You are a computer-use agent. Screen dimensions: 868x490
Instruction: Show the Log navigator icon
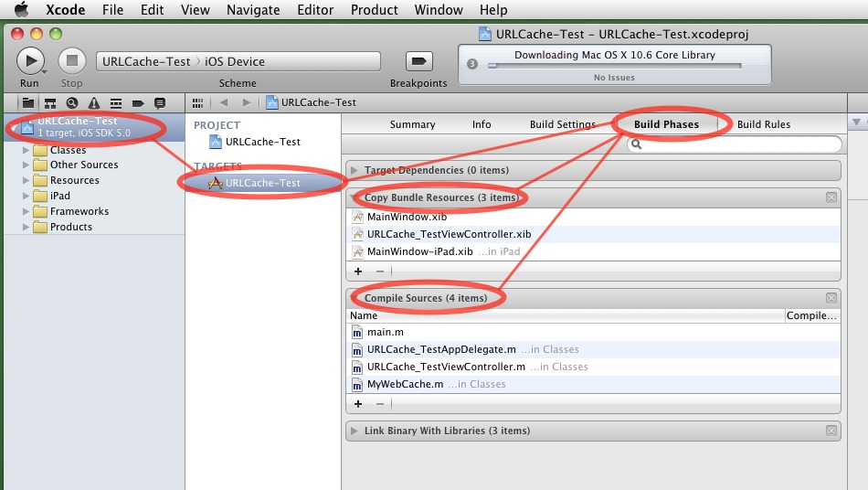[160, 103]
